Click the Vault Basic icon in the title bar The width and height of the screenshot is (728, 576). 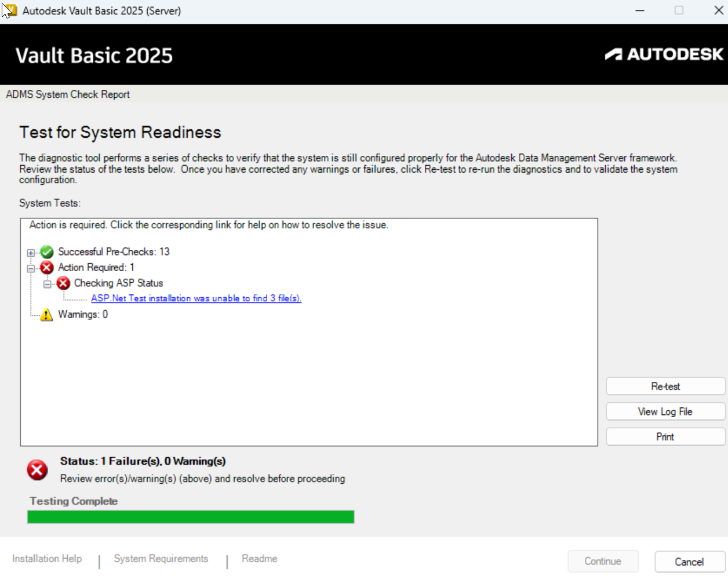9,10
